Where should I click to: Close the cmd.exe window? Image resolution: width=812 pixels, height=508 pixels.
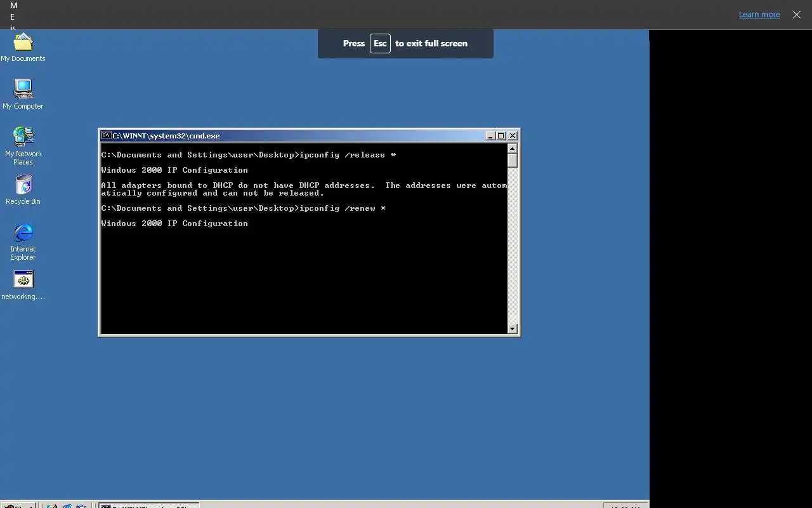[513, 136]
